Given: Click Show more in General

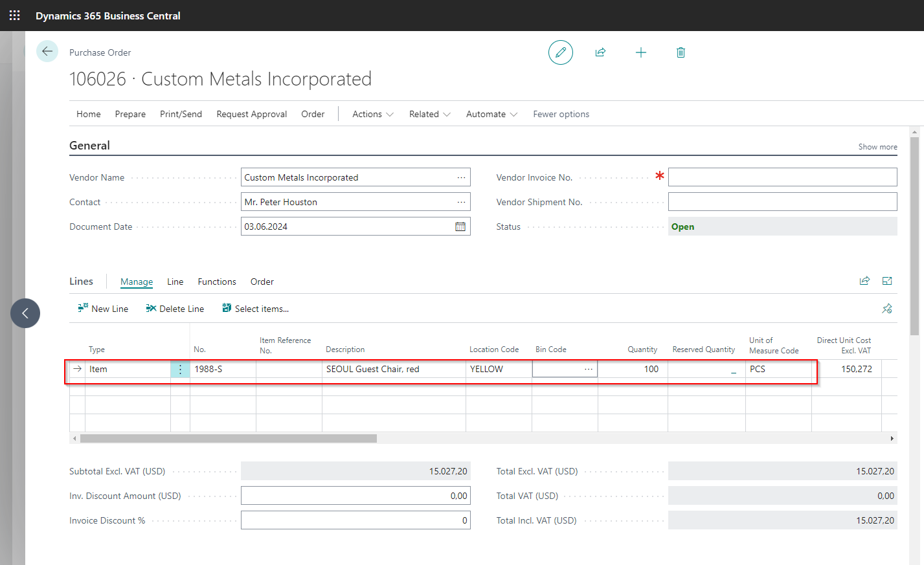Looking at the screenshot, I should pyautogui.click(x=877, y=147).
